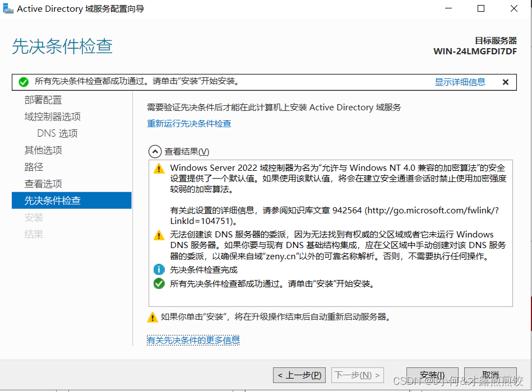Go to 路径 step
This screenshot has height=392, width=532.
34,167
